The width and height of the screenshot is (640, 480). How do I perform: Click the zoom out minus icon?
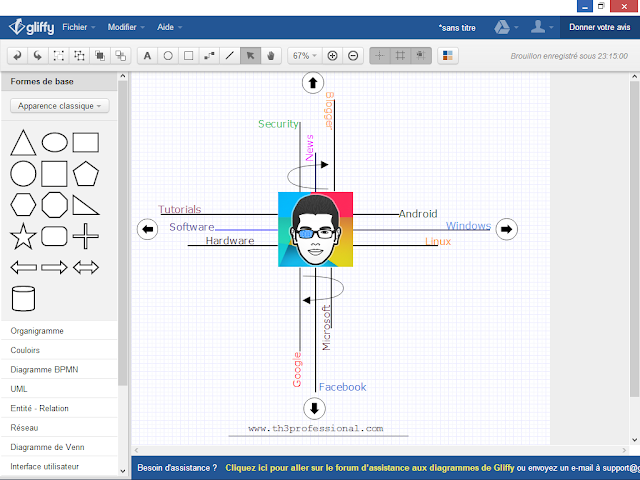[353, 56]
